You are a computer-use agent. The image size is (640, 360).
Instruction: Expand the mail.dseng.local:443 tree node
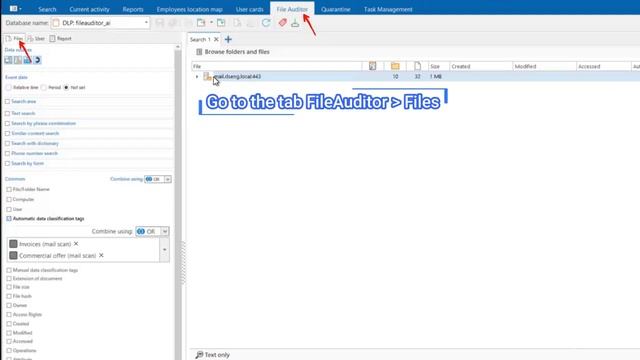[197, 76]
